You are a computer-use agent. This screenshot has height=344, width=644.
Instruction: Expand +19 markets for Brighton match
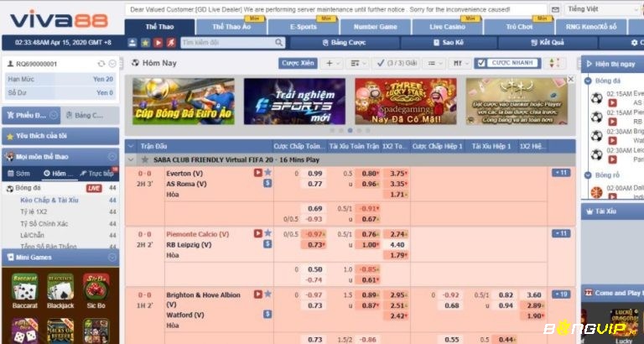tap(561, 294)
